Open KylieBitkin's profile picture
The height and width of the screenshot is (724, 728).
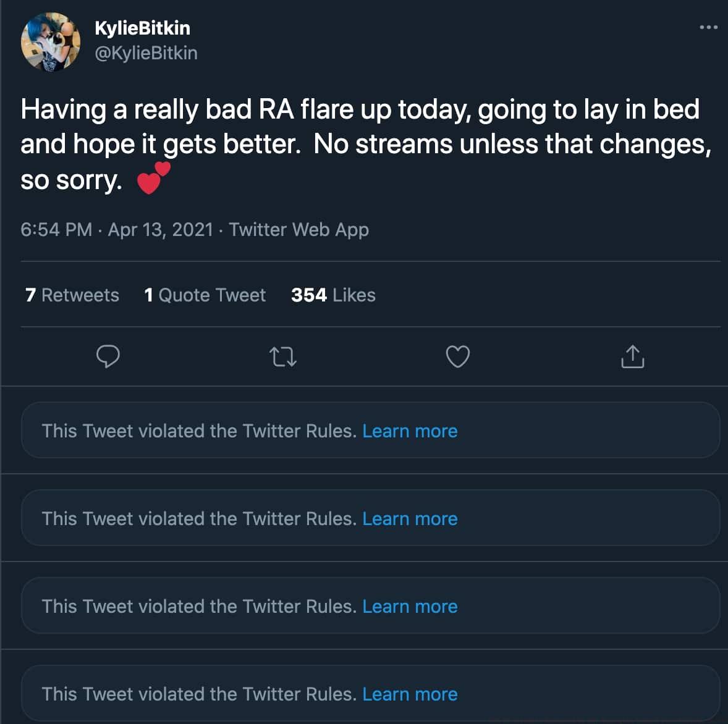(51, 41)
